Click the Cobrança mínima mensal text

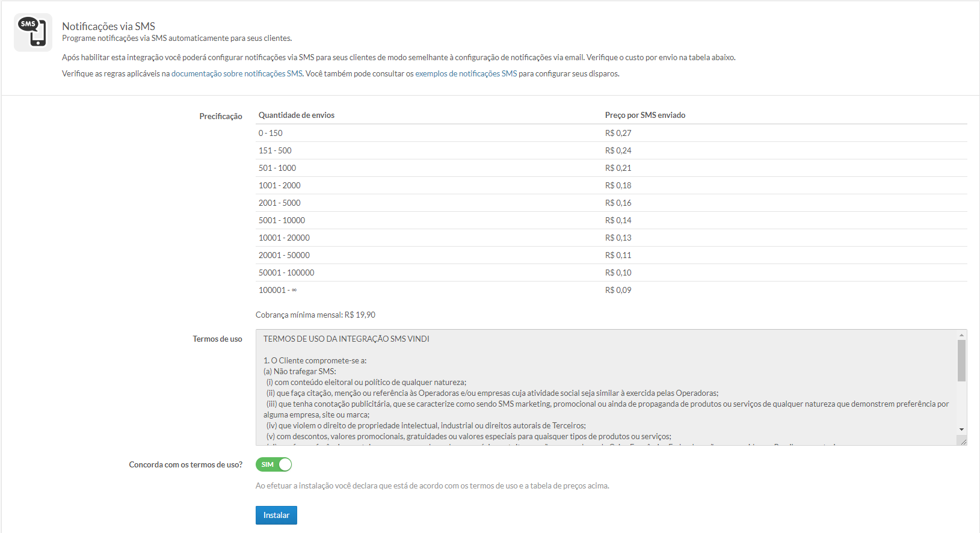pos(315,315)
